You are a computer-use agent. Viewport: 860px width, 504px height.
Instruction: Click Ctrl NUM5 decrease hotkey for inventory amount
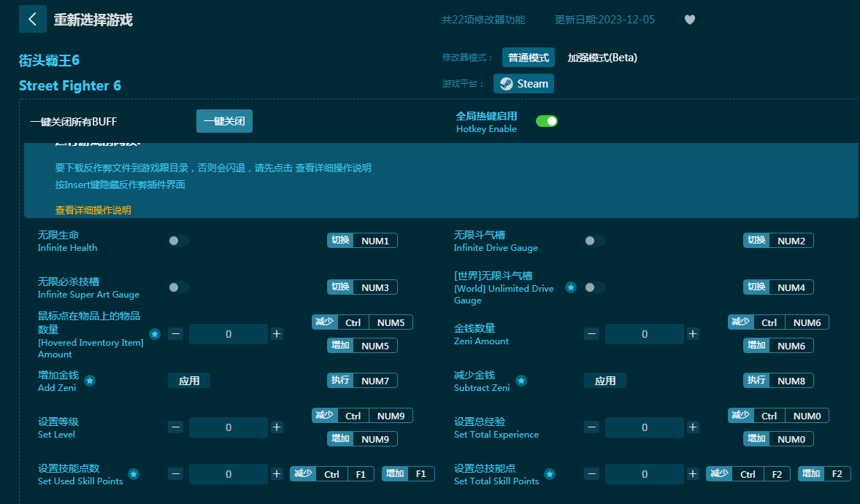[363, 322]
